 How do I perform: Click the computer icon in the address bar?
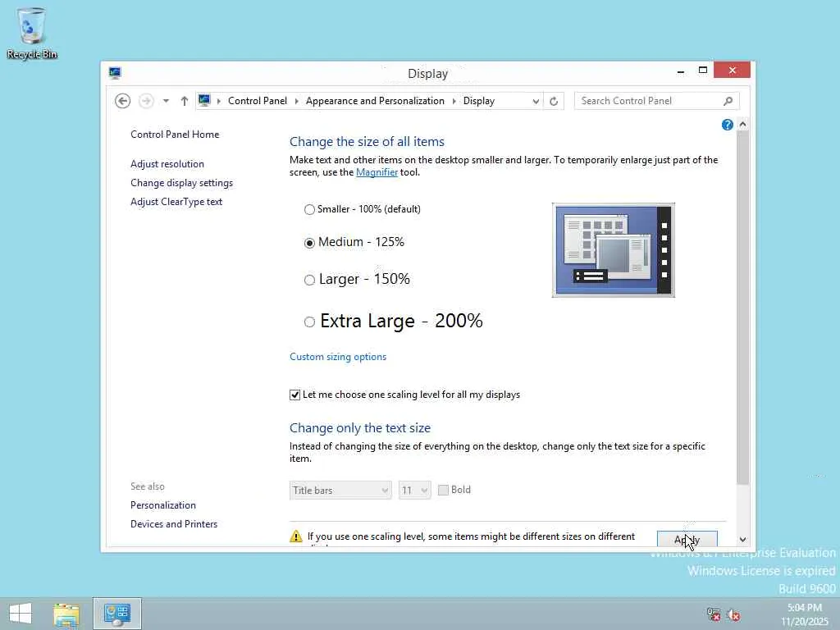tap(204, 100)
